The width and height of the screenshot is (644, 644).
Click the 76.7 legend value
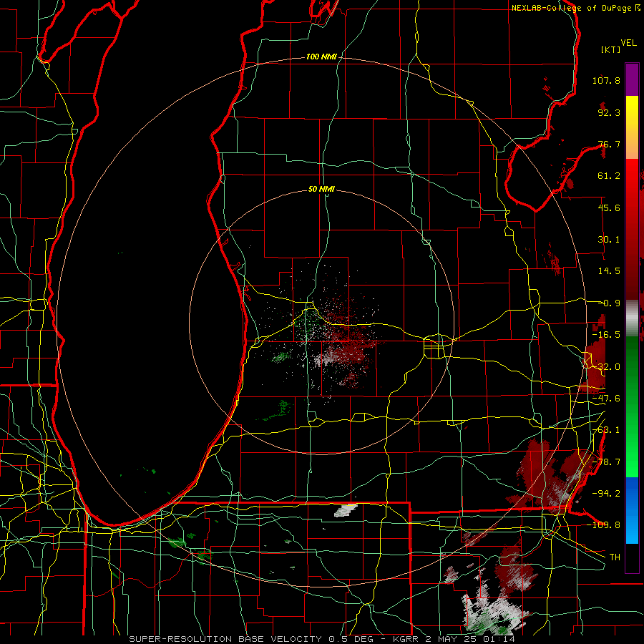click(609, 144)
